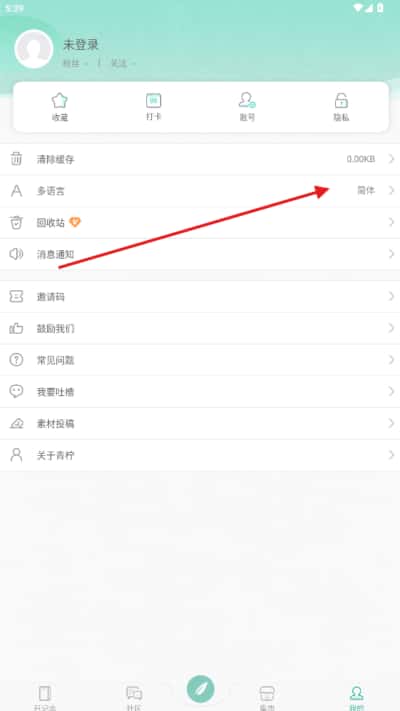The height and width of the screenshot is (711, 400).
Task: Tap the thumbs-up icon beside 鼓励我们
Action: (x=16, y=328)
